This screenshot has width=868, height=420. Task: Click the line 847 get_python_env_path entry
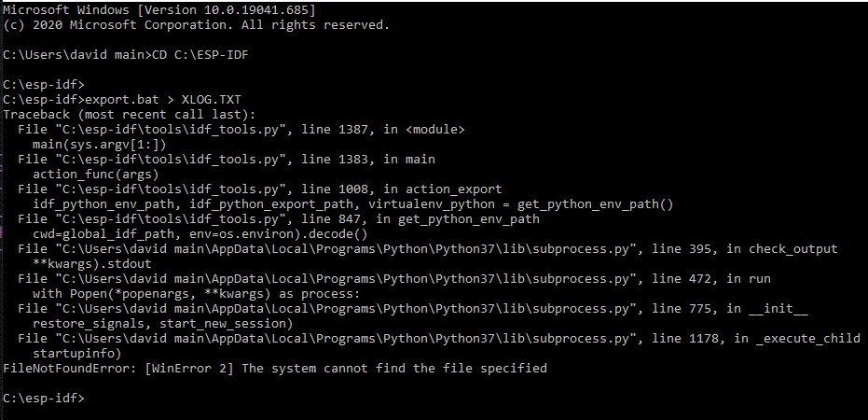[279, 219]
